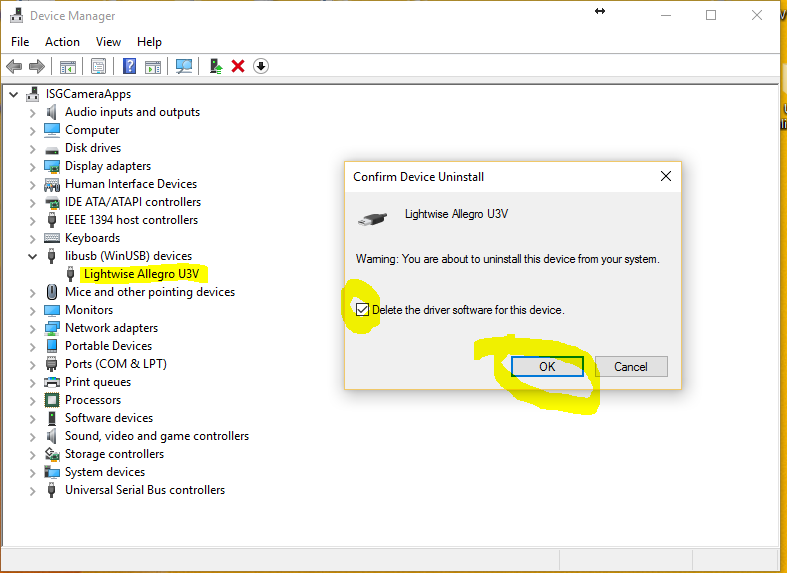787x573 pixels.
Task: Expand Ports (COM & LPT)
Action: click(33, 364)
